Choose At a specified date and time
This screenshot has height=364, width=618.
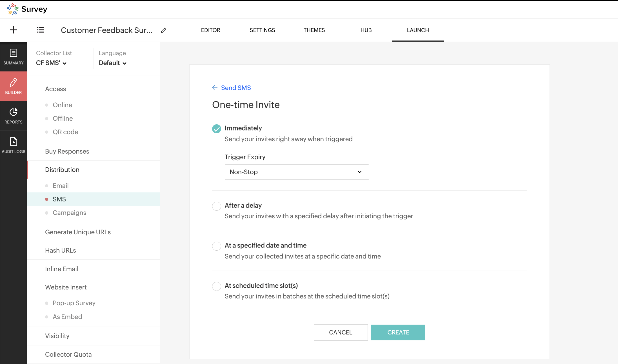(x=216, y=246)
